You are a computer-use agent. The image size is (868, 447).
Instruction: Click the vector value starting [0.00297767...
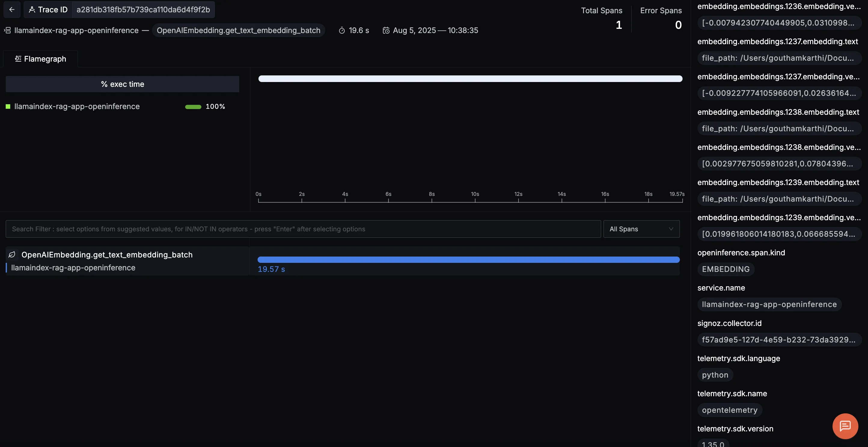tap(779, 163)
